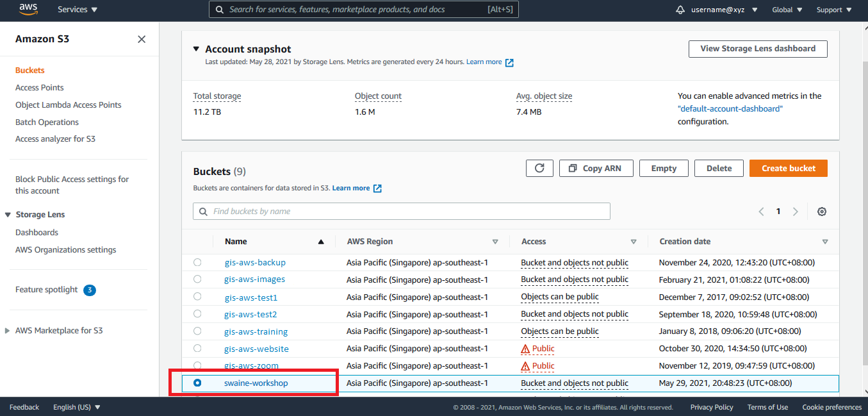
Task: Open the table preferences gear icon
Action: [x=822, y=212]
